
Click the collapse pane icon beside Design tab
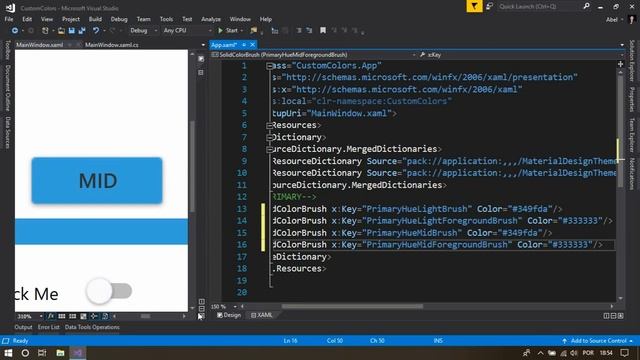(202, 316)
